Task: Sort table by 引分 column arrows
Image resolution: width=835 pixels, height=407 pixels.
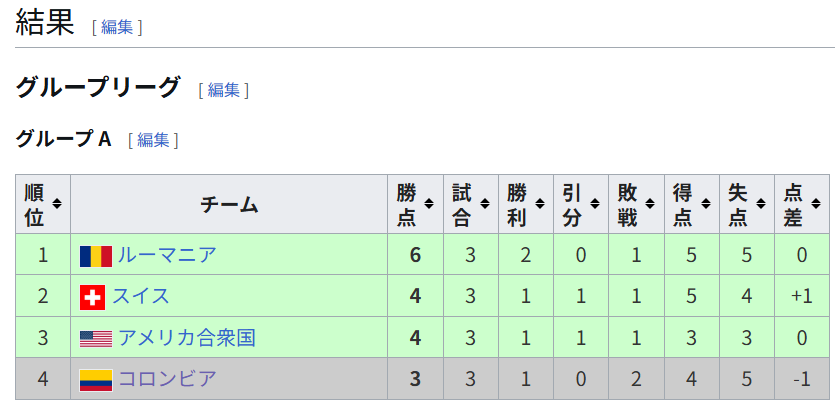Action: pyautogui.click(x=595, y=204)
